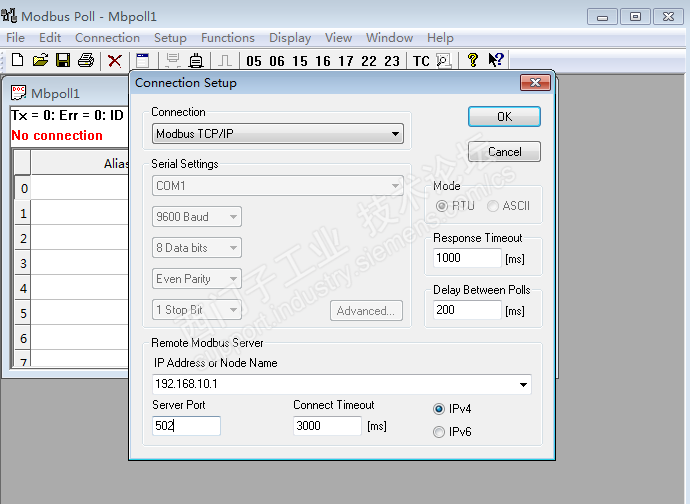690x504 pixels.
Task: Select the RTU mode radio button
Action: [441, 206]
